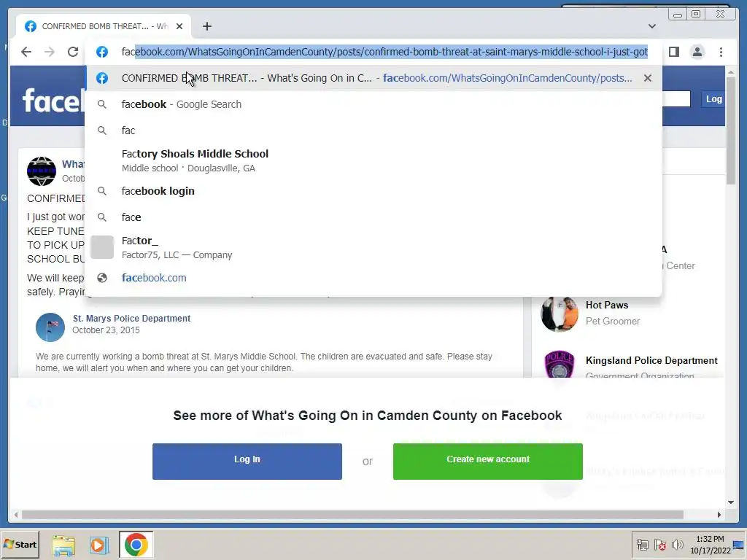Click the vertical scrollbar down arrow
Screen dimensions: 747x560
pyautogui.click(x=731, y=502)
